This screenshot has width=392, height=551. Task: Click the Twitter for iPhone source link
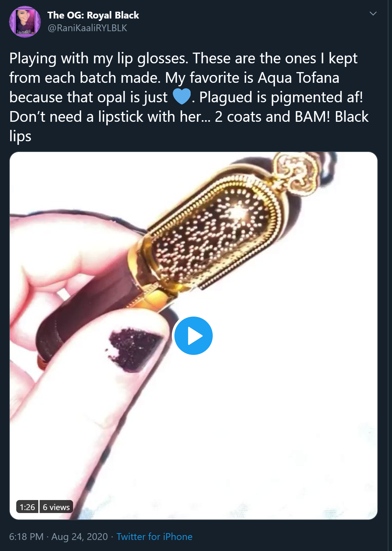154,536
